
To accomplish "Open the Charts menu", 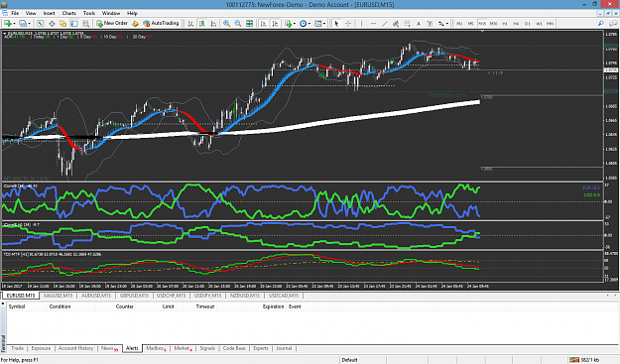I will click(68, 13).
